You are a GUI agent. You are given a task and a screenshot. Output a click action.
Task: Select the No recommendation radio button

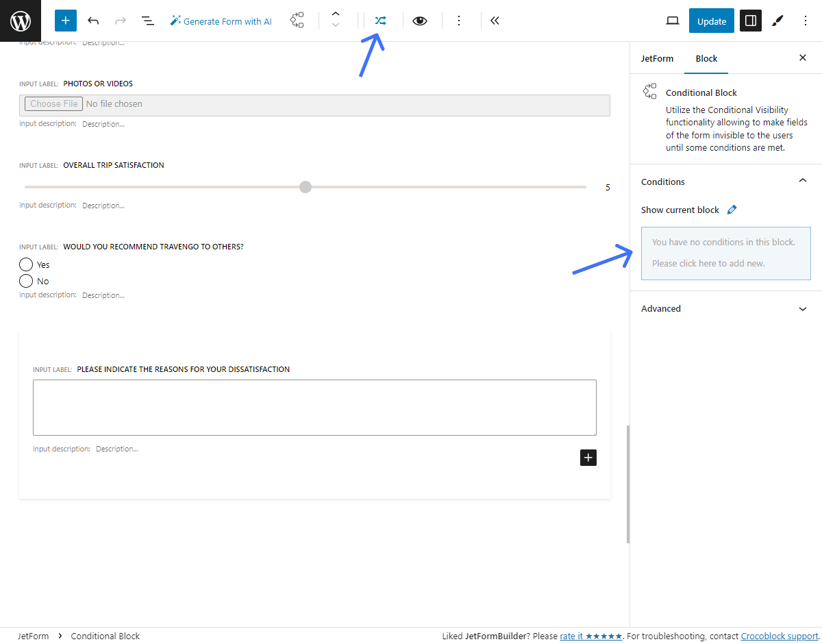(x=25, y=281)
